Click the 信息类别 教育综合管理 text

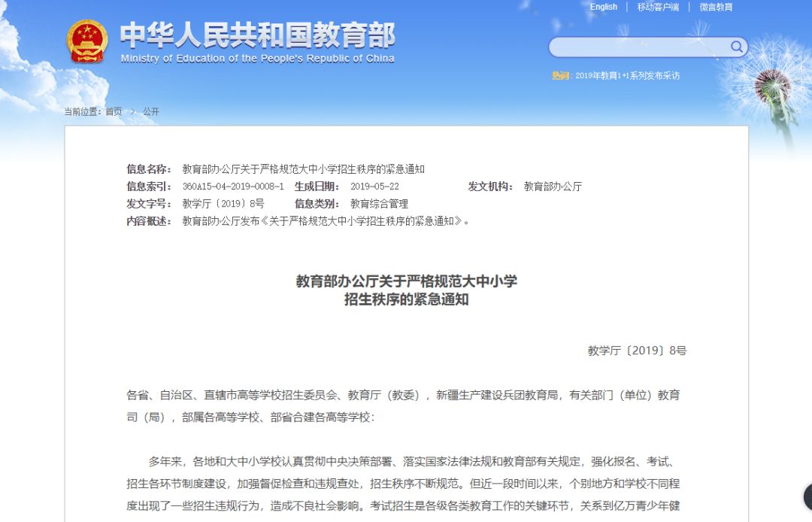coord(380,204)
